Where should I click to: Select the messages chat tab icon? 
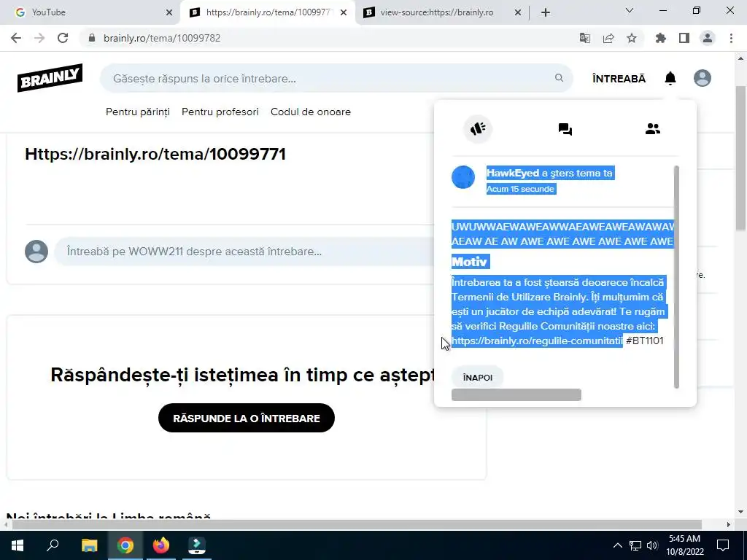565,129
